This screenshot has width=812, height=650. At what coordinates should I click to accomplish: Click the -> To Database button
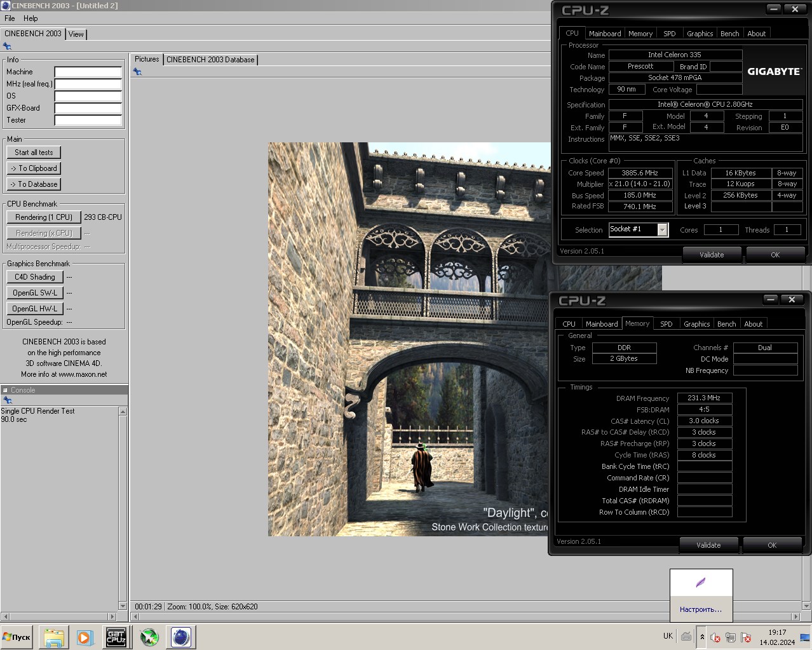(x=34, y=184)
